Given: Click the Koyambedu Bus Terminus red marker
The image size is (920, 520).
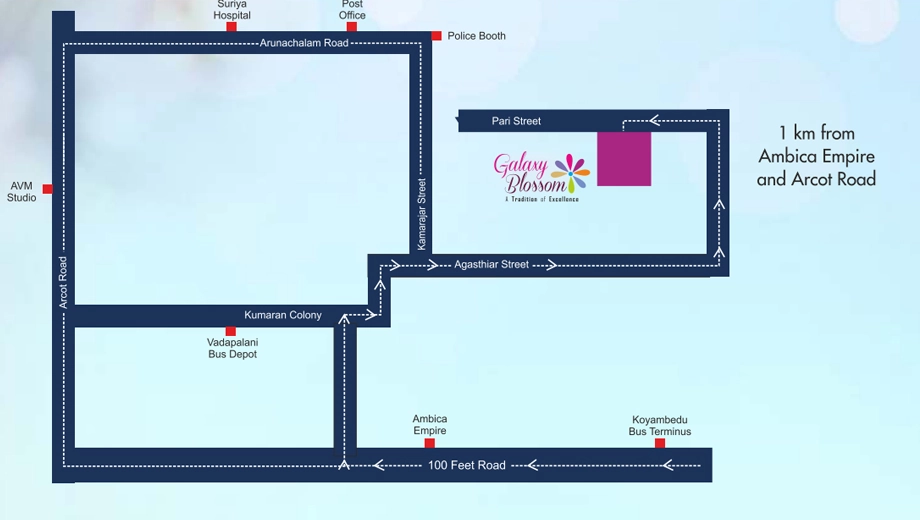Looking at the screenshot, I should (660, 443).
